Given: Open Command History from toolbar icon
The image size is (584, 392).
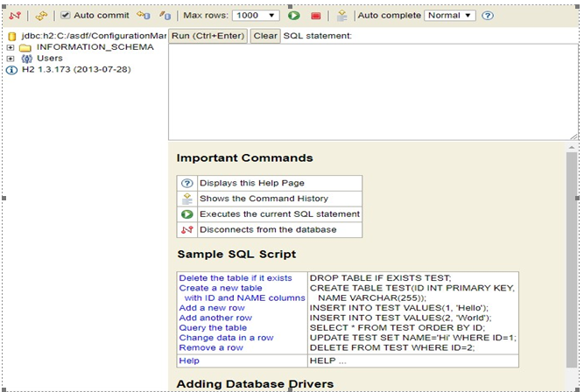Looking at the screenshot, I should pyautogui.click(x=342, y=16).
